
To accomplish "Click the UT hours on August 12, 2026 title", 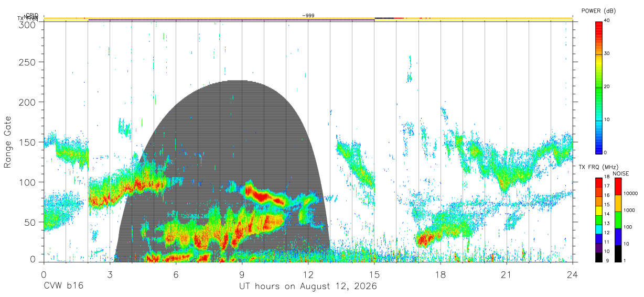I will [308, 287].
